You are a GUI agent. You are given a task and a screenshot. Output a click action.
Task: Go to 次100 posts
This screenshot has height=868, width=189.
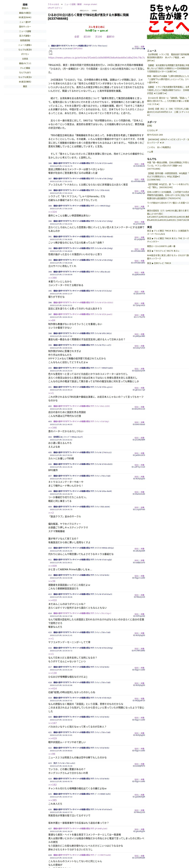click(99, 37)
